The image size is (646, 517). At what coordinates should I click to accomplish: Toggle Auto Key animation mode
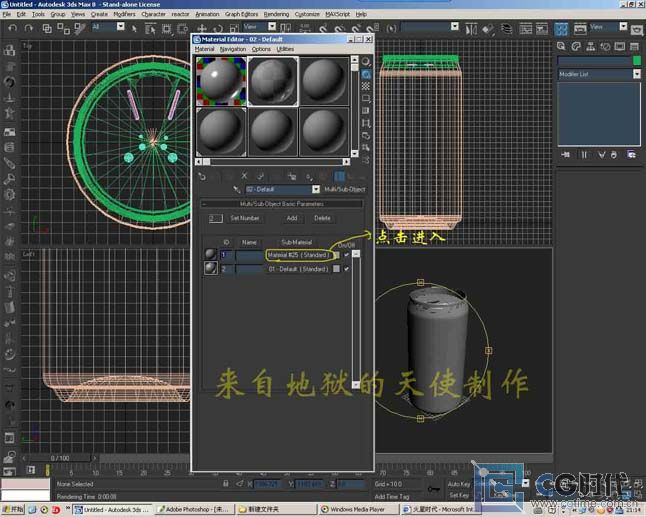459,484
